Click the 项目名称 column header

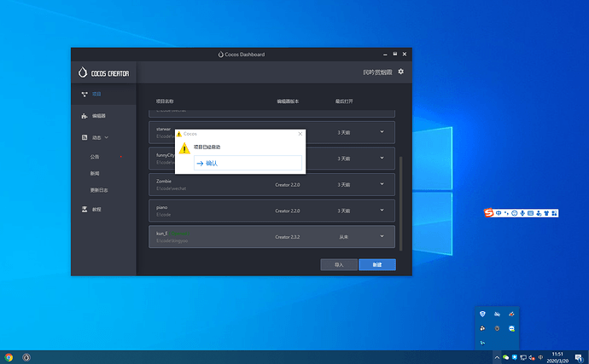[165, 101]
